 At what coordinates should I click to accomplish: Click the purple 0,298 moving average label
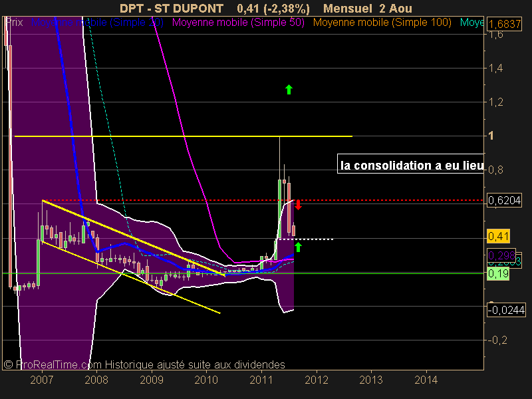(501, 255)
